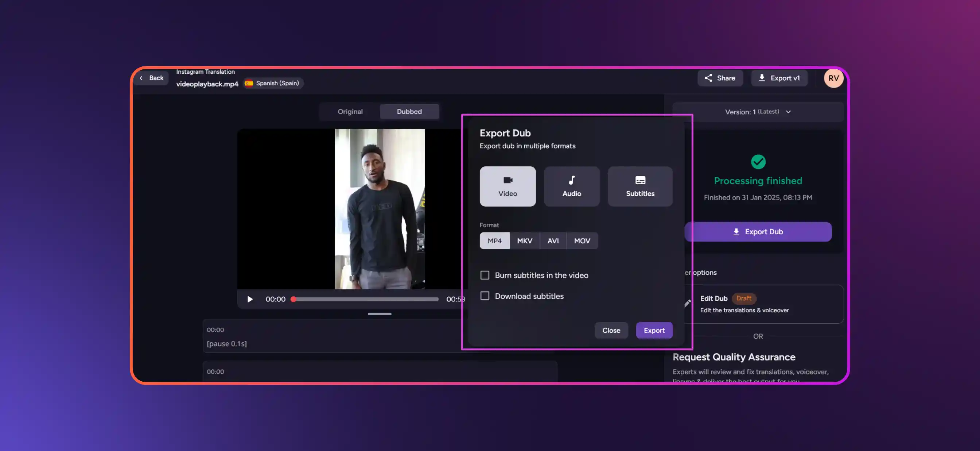The width and height of the screenshot is (980, 451).
Task: Click the Spanish flag icon
Action: [249, 83]
